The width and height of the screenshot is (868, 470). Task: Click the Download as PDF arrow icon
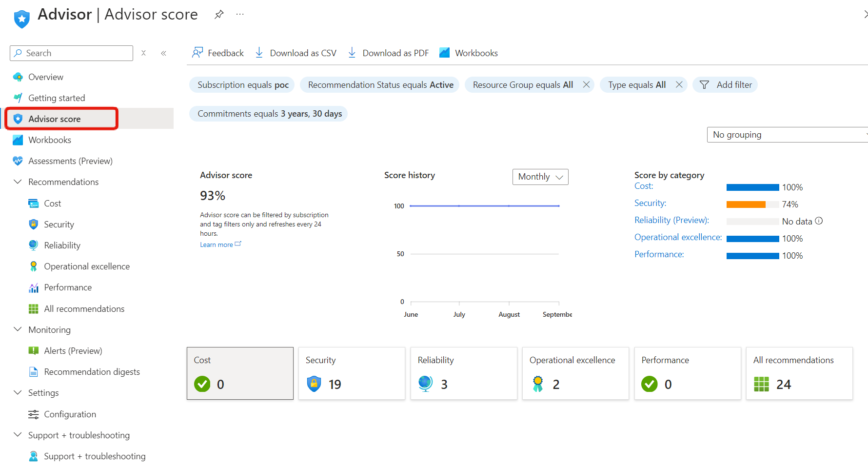[352, 53]
